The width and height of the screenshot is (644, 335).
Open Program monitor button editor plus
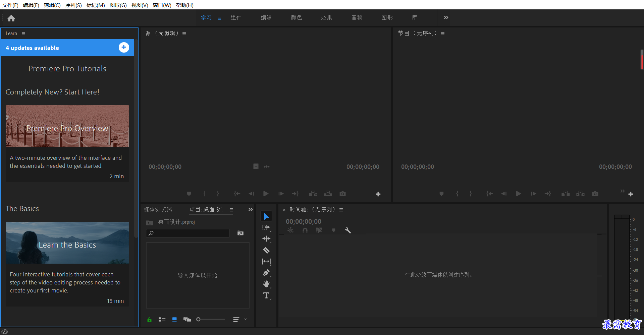coord(631,194)
